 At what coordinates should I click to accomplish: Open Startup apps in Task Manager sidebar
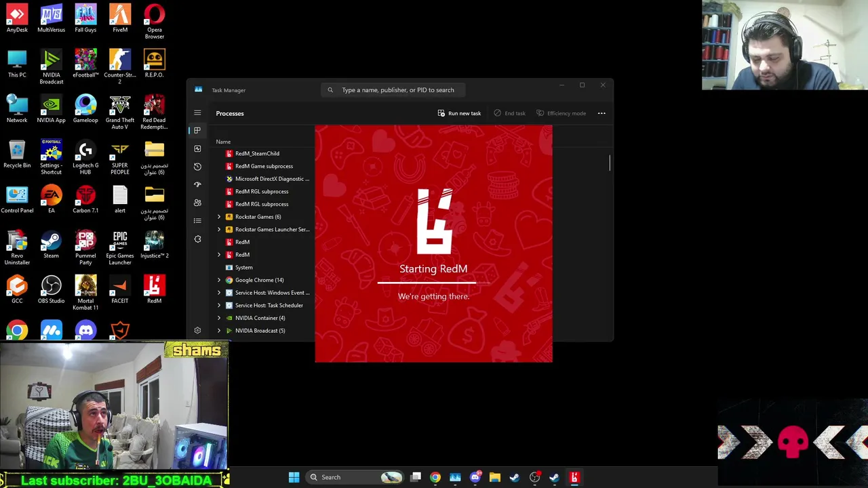pyautogui.click(x=197, y=184)
